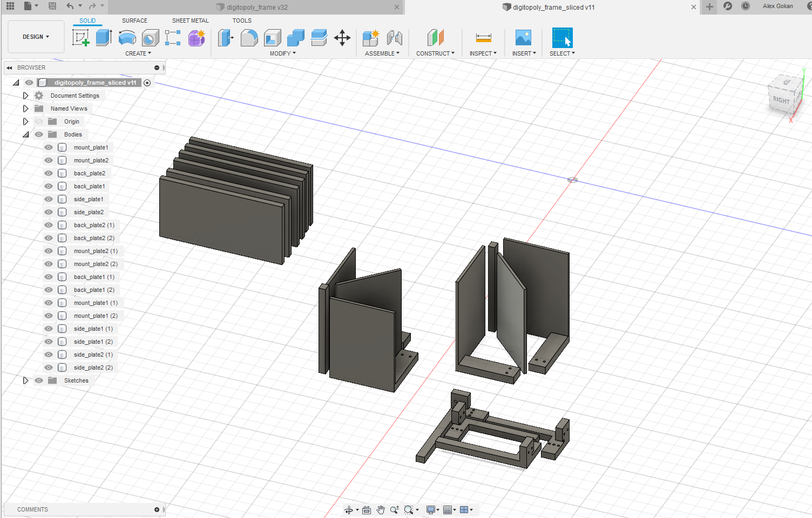This screenshot has width=812, height=518.
Task: Select the Offset Plane construct tool
Action: pos(435,38)
